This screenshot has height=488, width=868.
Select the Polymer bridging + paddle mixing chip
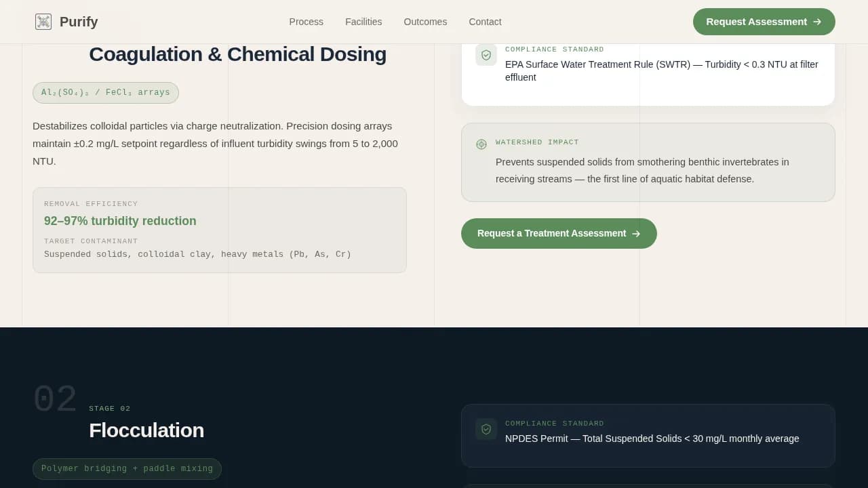pyautogui.click(x=127, y=468)
